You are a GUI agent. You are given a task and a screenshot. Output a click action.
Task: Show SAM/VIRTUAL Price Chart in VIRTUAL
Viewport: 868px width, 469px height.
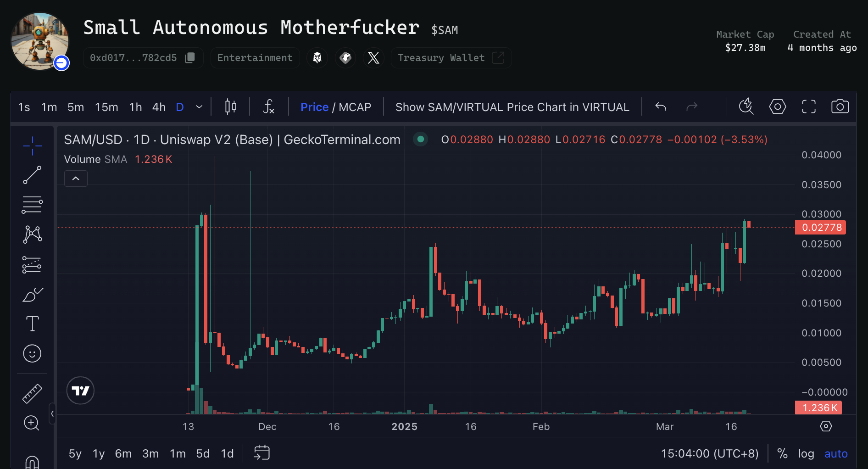tap(512, 107)
